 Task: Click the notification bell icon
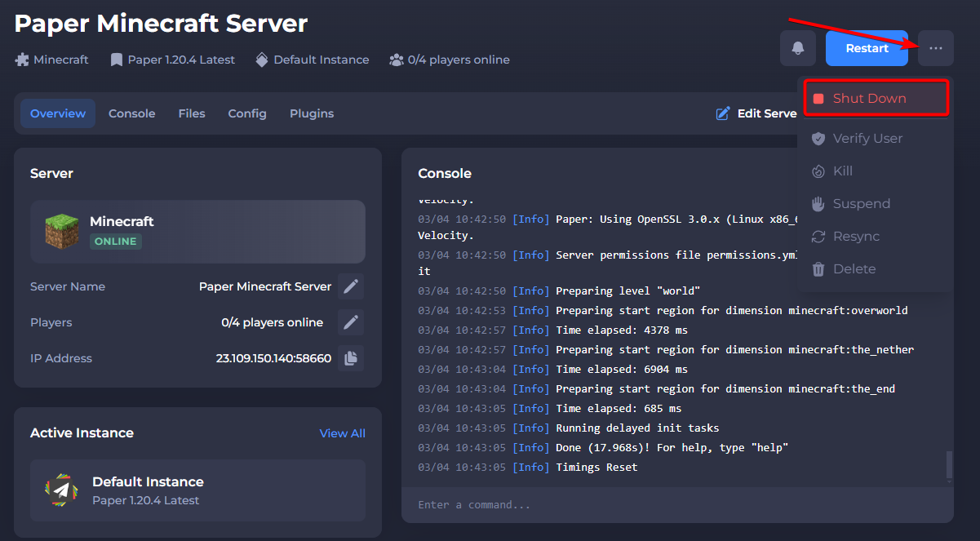pos(798,48)
